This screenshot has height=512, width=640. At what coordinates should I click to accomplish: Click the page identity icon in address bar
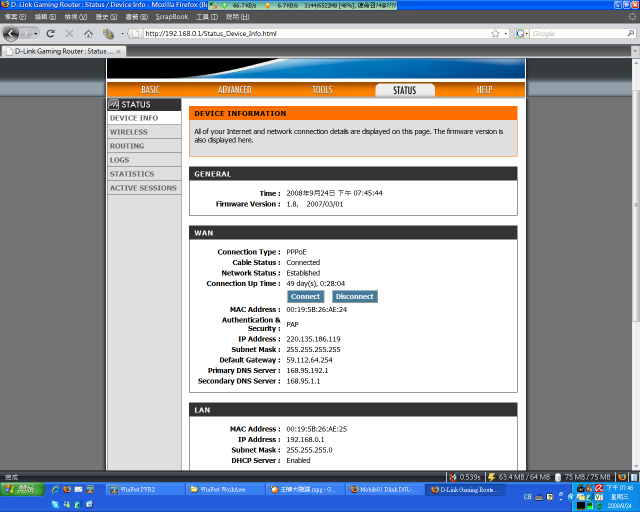136,33
